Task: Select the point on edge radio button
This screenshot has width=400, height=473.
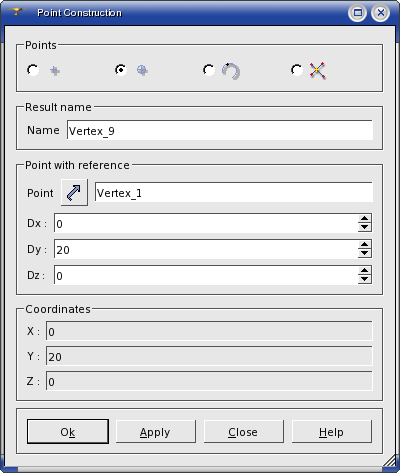Action: [209, 70]
